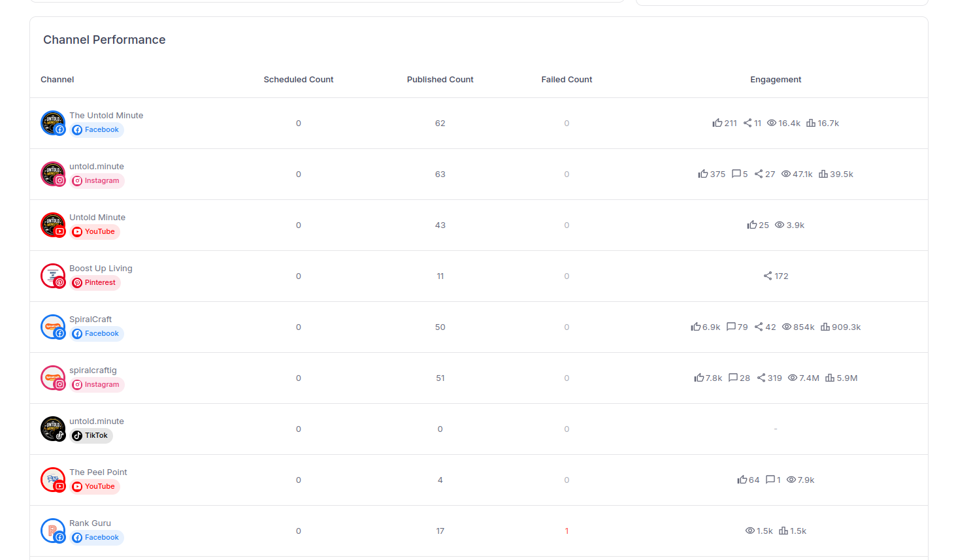
Task: Click the likes icon in The Untold Minute row
Action: click(717, 123)
